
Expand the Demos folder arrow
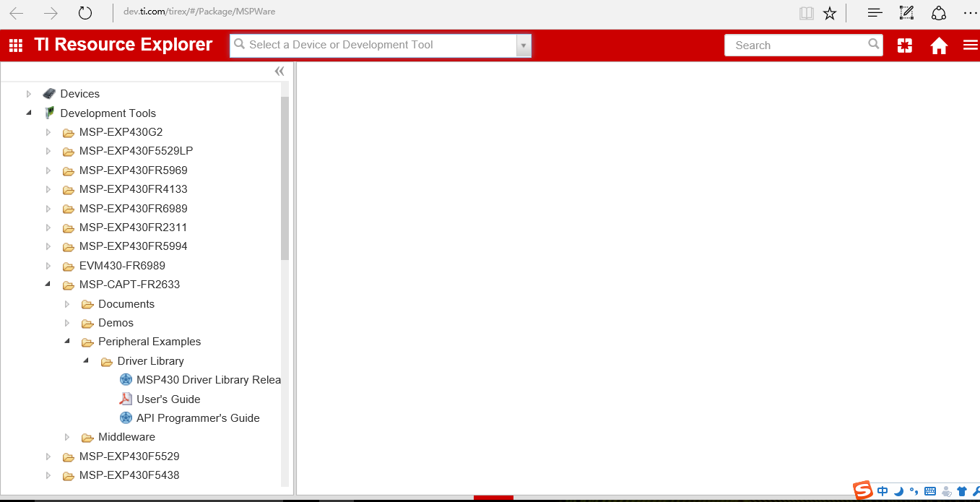pyautogui.click(x=67, y=323)
